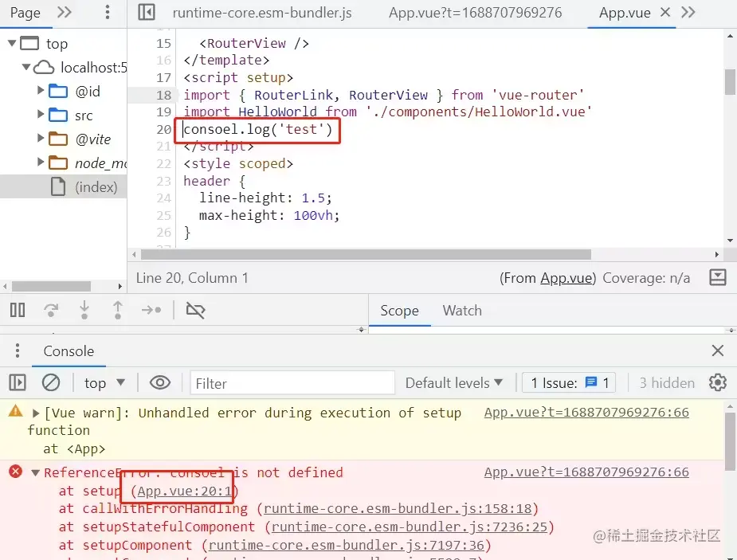
Task: Focus the console Filter field
Action: click(292, 383)
